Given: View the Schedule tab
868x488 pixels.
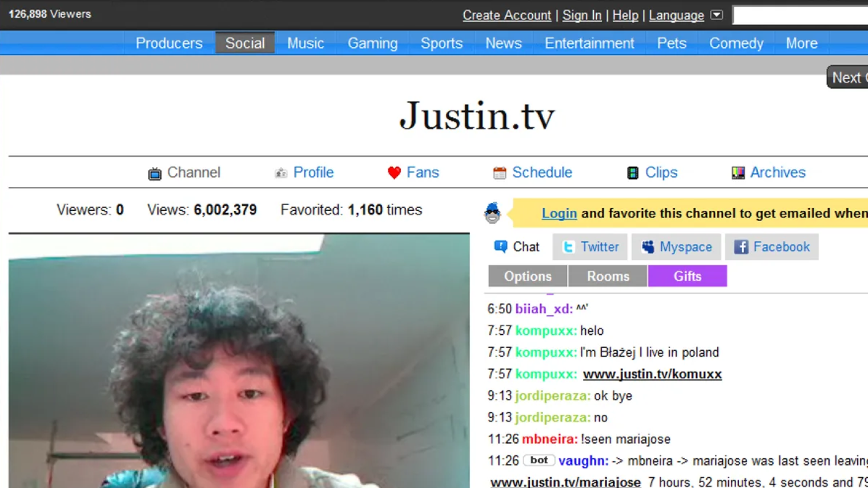Looking at the screenshot, I should click(x=542, y=173).
